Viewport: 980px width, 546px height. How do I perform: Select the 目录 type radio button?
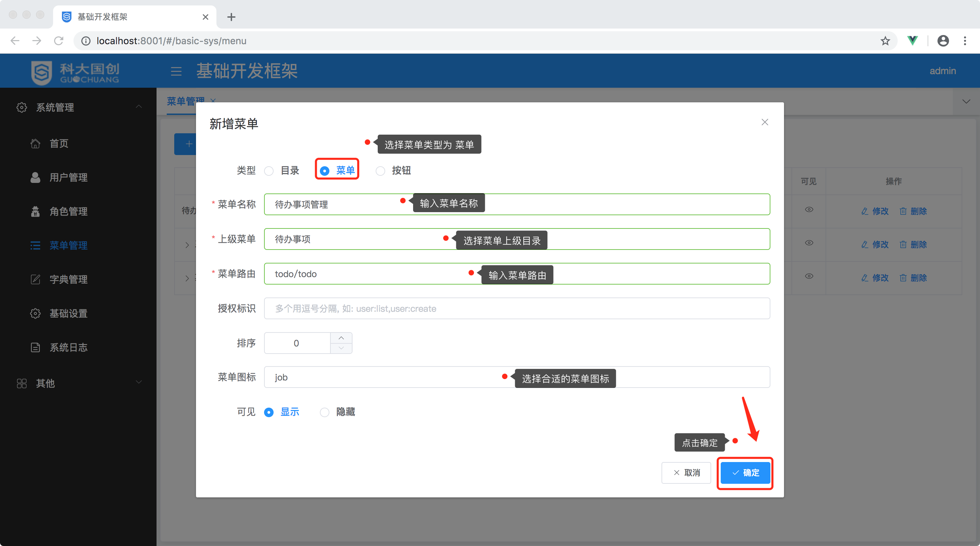pyautogui.click(x=269, y=171)
